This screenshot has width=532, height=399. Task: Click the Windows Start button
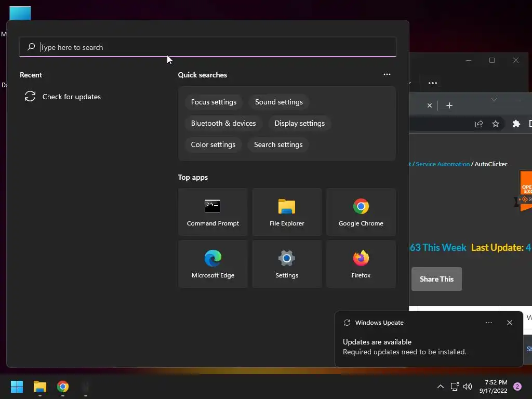point(17,387)
